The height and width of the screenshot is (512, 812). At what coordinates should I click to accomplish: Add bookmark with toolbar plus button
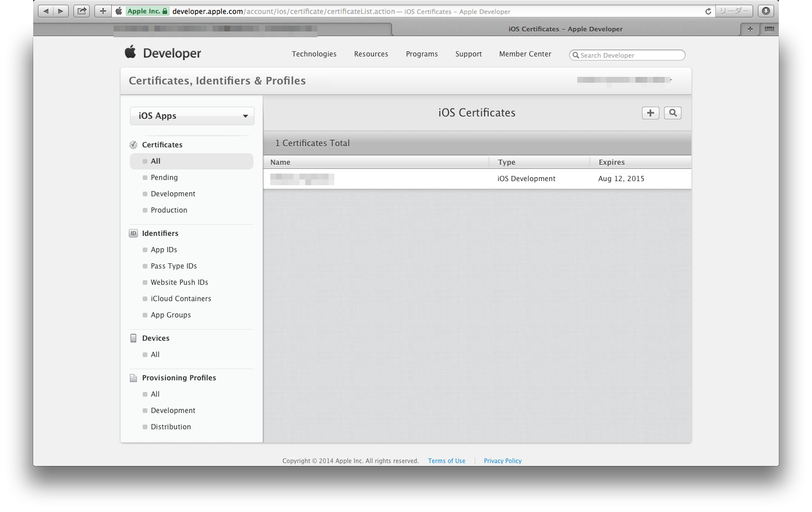103,11
